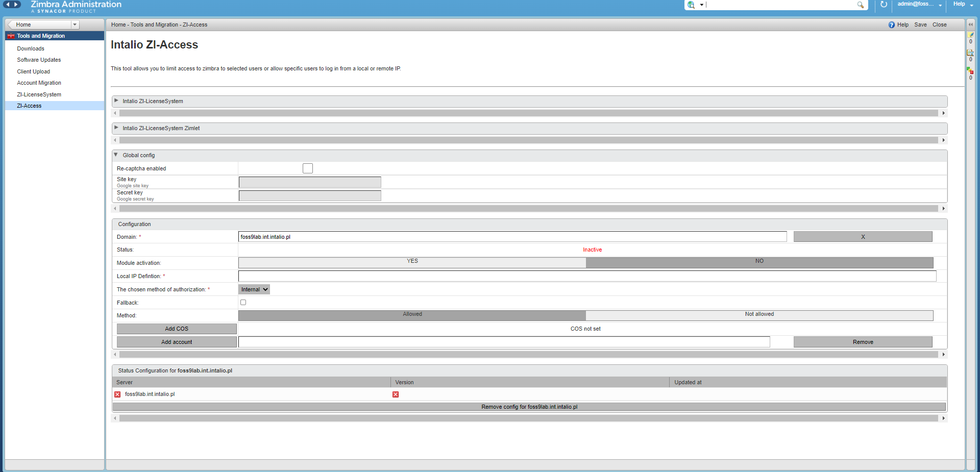
Task: Collapse the Global config section
Action: pyautogui.click(x=116, y=155)
